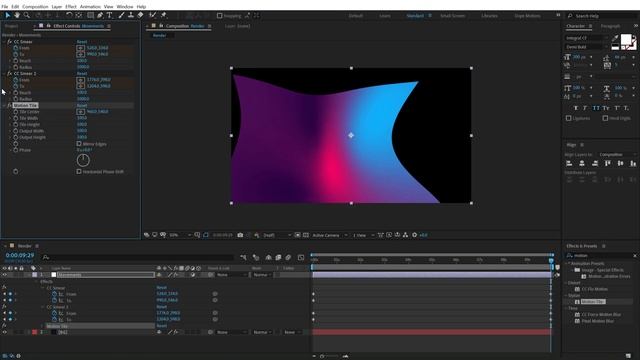Open the graph editor in timeline
This screenshot has height=360, width=640.
[301, 258]
